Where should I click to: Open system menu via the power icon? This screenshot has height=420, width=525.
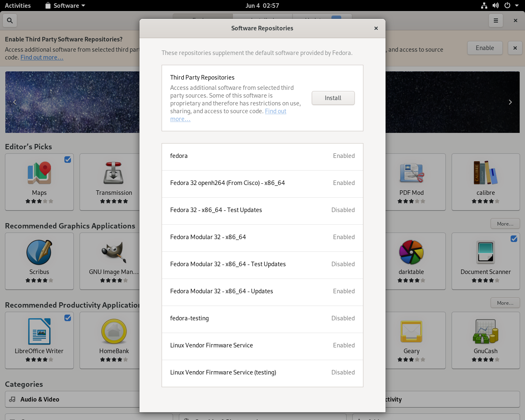[507, 5]
